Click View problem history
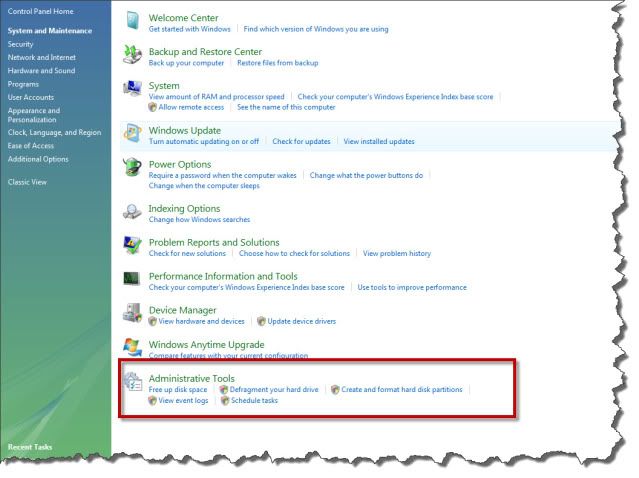Screen dimensions: 639x478 [397, 254]
